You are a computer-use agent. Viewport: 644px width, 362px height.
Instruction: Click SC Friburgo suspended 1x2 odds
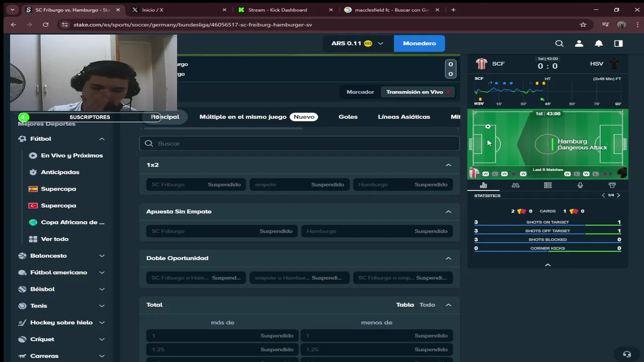tap(196, 185)
